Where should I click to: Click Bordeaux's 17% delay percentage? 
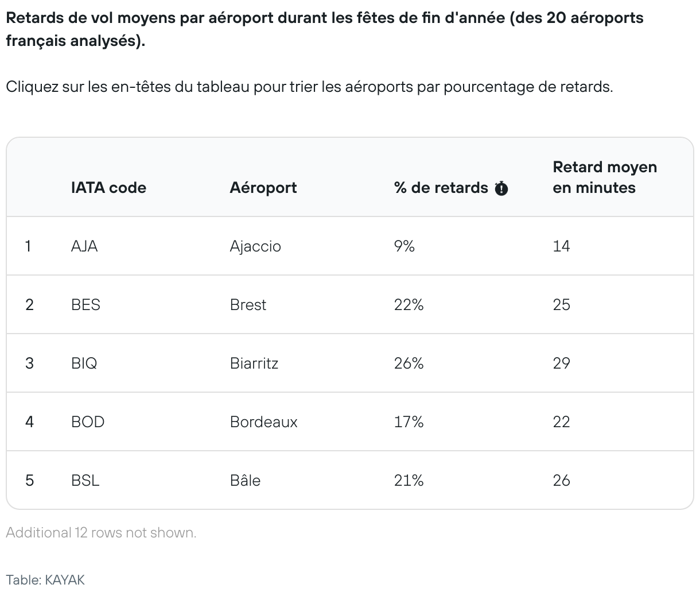coord(409,422)
